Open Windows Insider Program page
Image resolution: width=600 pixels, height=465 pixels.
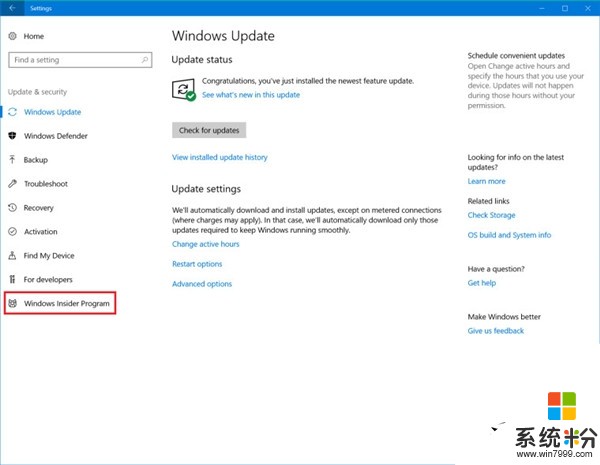(67, 303)
